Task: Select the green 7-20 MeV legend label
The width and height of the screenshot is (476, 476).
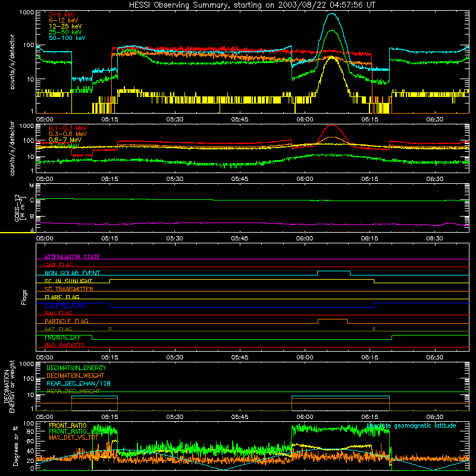Action: point(64,146)
